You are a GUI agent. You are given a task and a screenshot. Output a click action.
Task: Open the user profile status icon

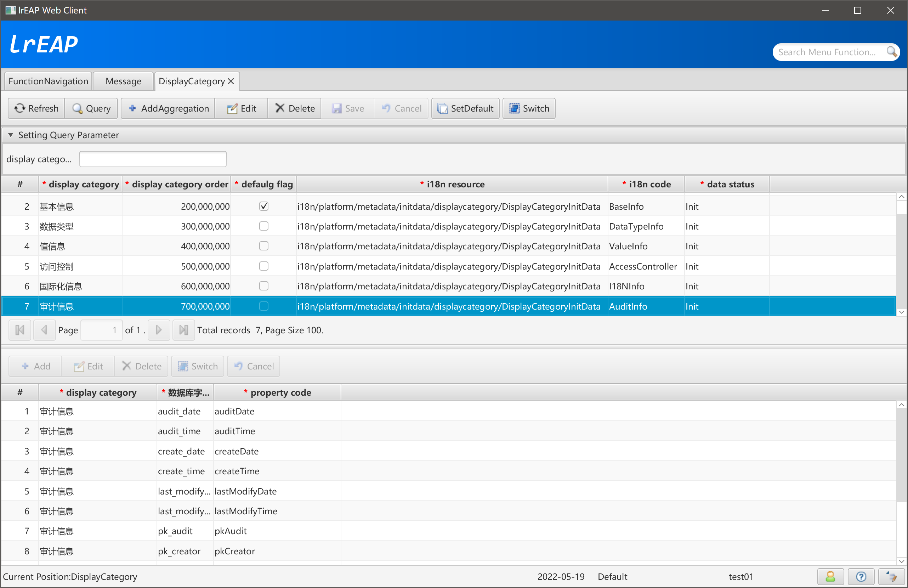[830, 577]
